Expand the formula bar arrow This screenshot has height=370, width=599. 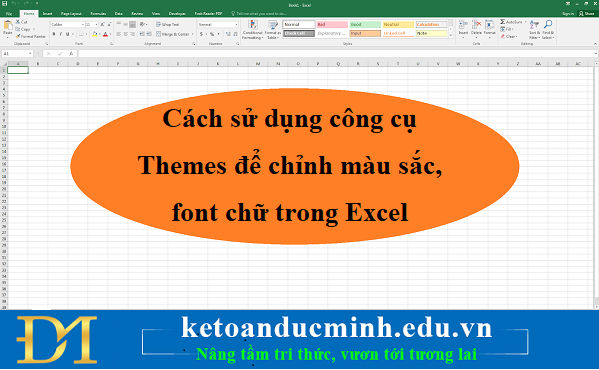pyautogui.click(x=596, y=54)
